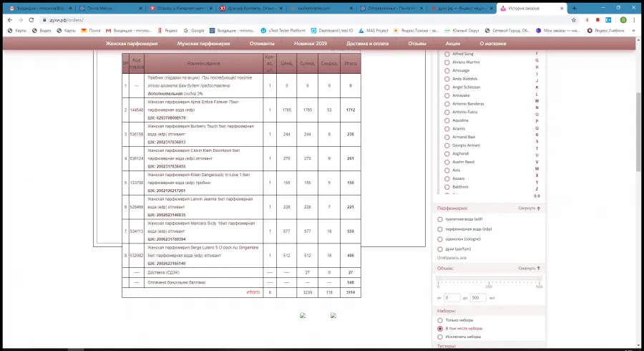
Task: Open the Яндекс.Учебник bookmark
Action: pos(606,30)
